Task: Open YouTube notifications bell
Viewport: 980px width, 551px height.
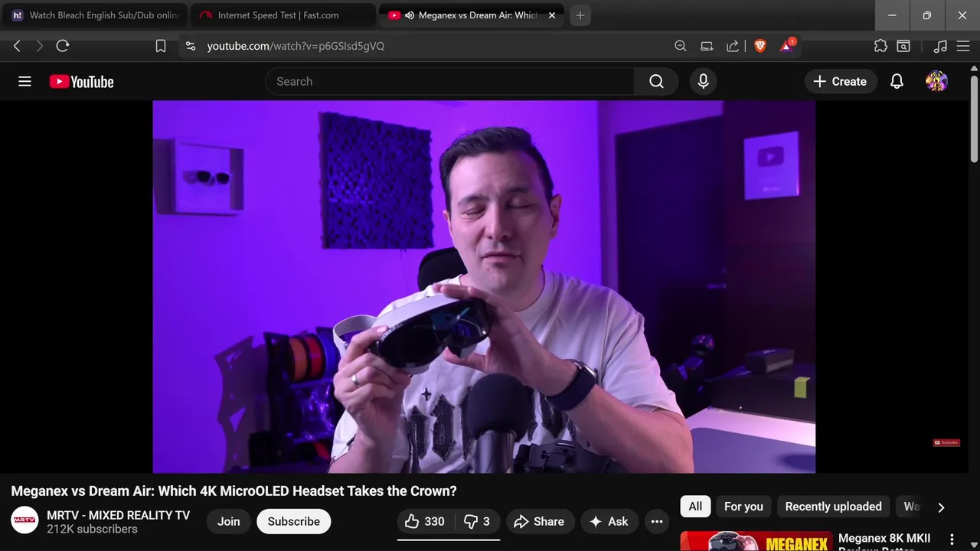Action: (897, 81)
